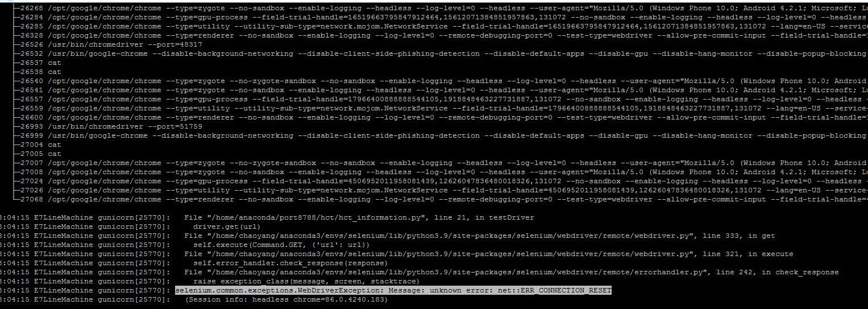This screenshot has height=309, width=868.
Task: Click the 26268 chrome zygote process at top
Action: click(x=442, y=7)
